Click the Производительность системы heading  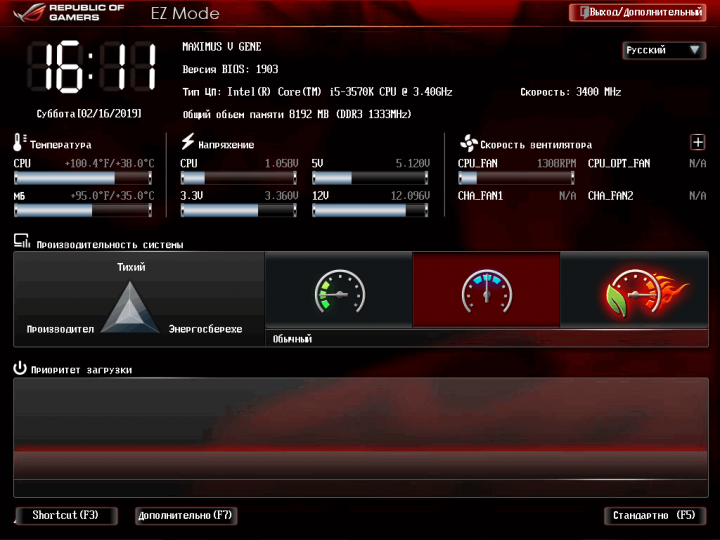click(x=110, y=245)
